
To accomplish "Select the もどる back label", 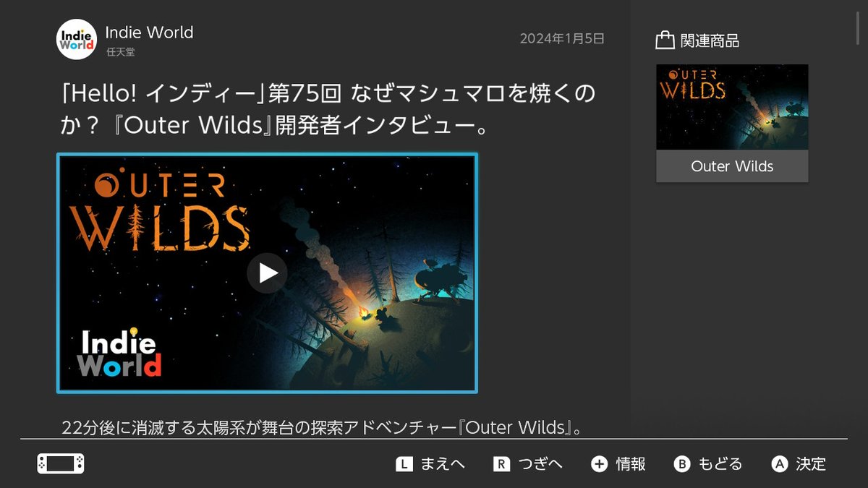I will (720, 464).
